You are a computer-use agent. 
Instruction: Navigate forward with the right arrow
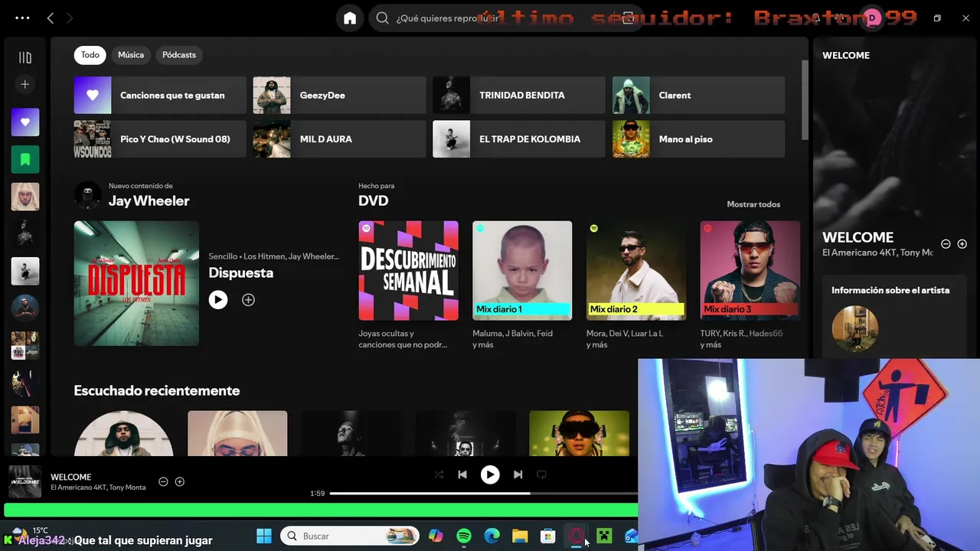(x=70, y=18)
